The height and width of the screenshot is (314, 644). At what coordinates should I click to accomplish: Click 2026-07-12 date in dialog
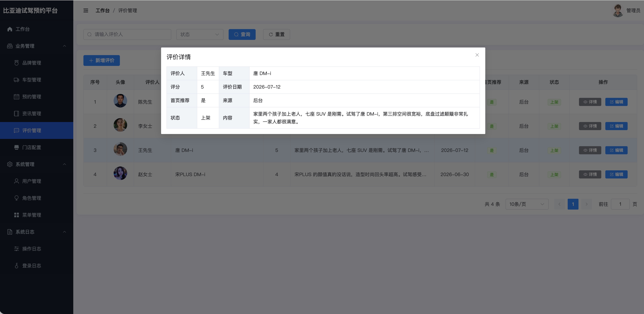tap(267, 87)
